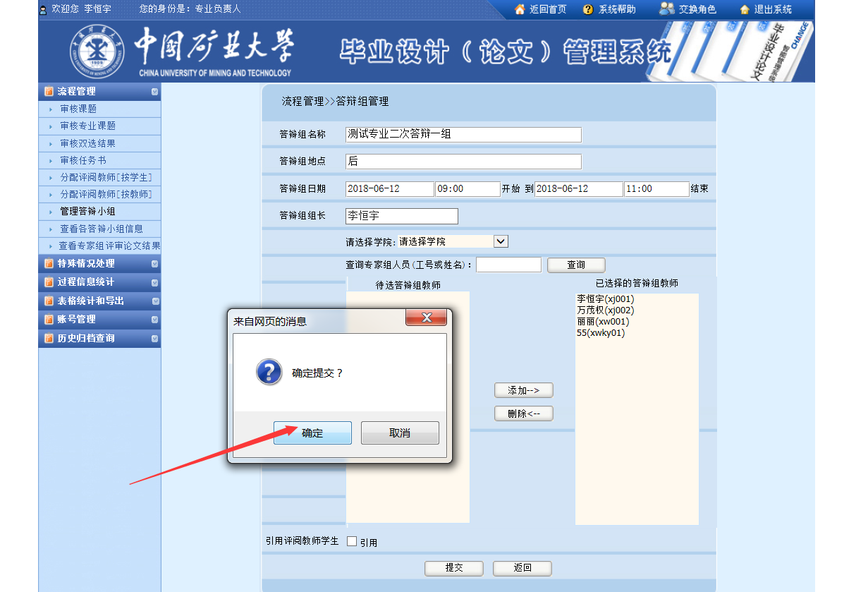The height and width of the screenshot is (592, 868).
Task: Click the 账号管理 section icon
Action: pyautogui.click(x=49, y=320)
